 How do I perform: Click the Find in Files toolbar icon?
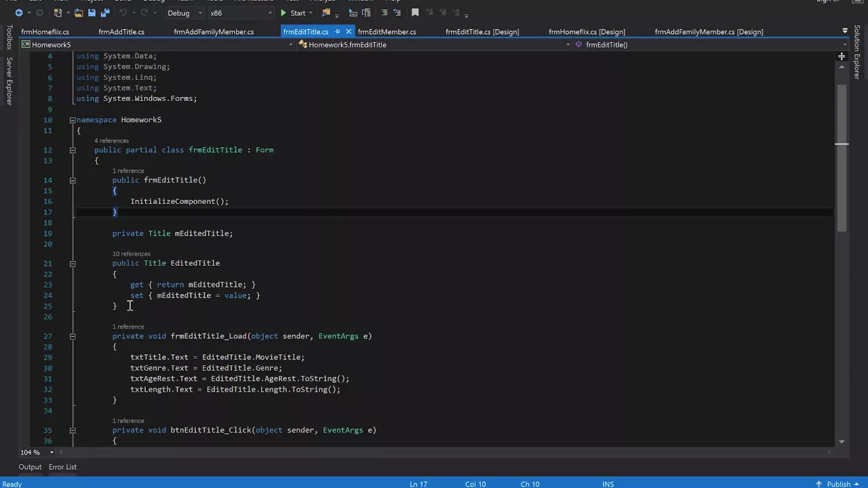pyautogui.click(x=326, y=13)
